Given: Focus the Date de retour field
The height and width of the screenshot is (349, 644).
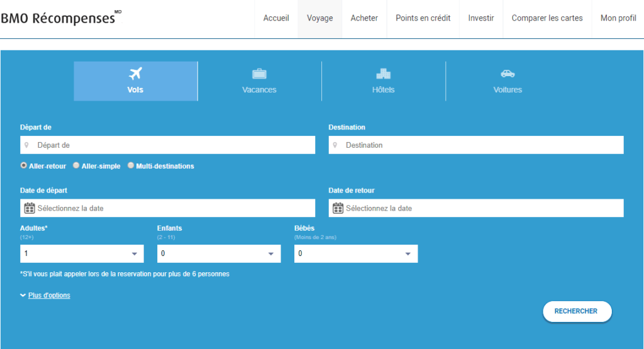Looking at the screenshot, I should coord(483,208).
